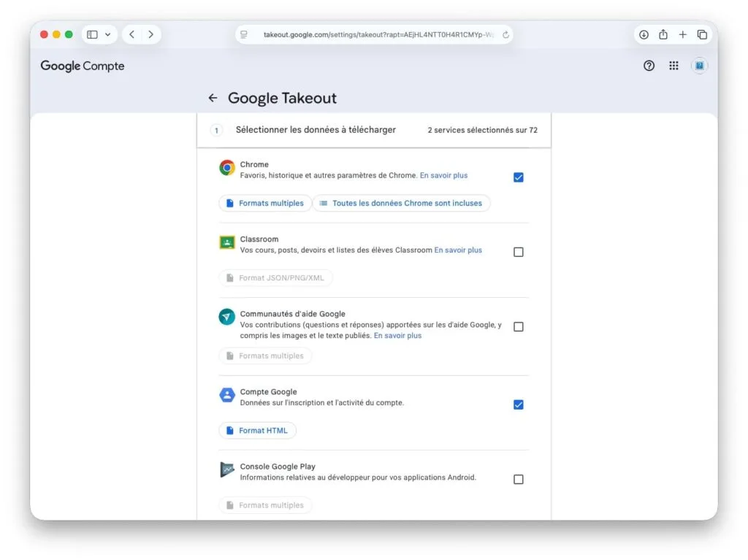Viewport: 748px width, 560px height.
Task: Click the Compte Google cloud icon
Action: [x=226, y=394]
